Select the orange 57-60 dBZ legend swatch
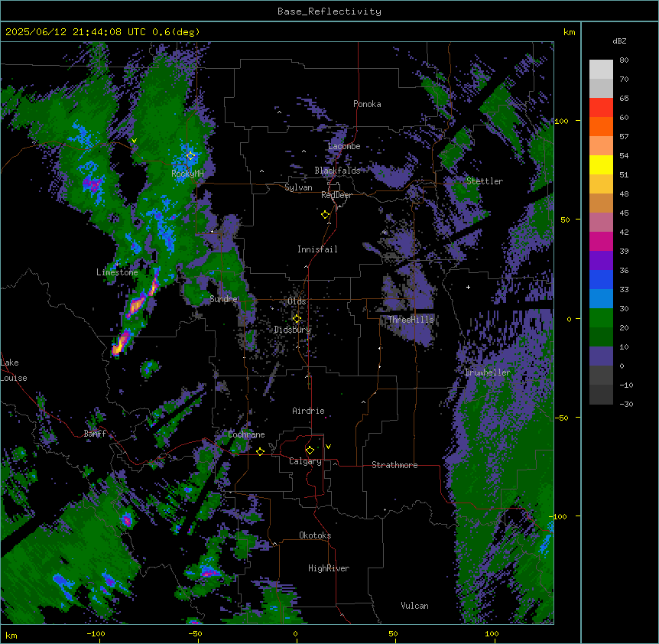The height and width of the screenshot is (644, 659). 601,126
